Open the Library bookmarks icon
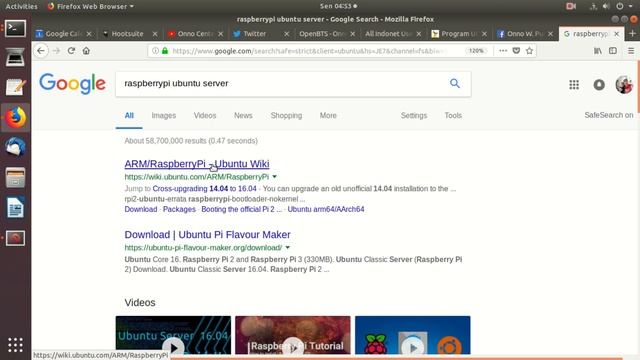640x360 pixels. click(x=598, y=51)
